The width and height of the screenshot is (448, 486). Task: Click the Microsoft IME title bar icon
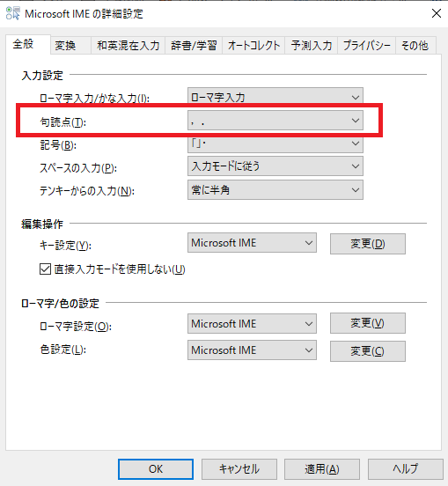click(12, 13)
